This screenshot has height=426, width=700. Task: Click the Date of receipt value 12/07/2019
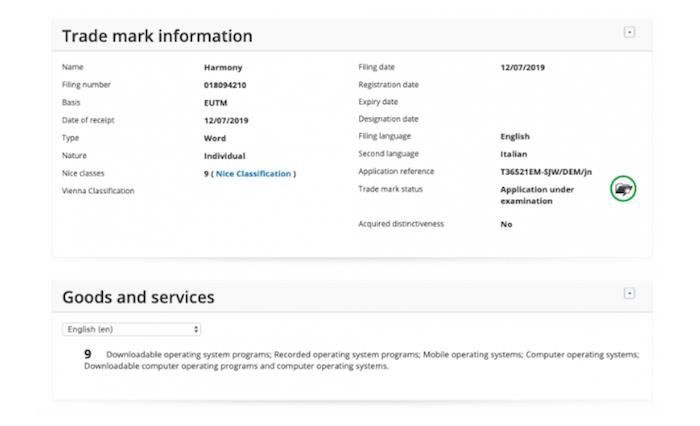tap(226, 121)
